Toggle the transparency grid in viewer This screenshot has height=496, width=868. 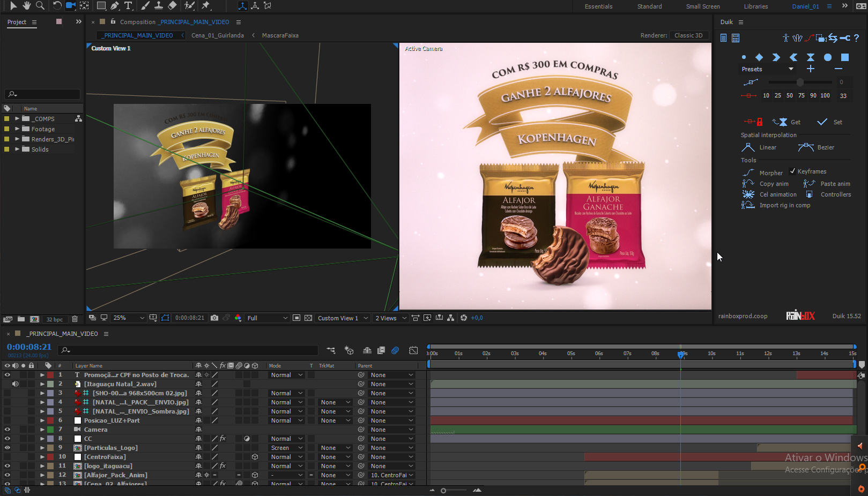coord(308,318)
